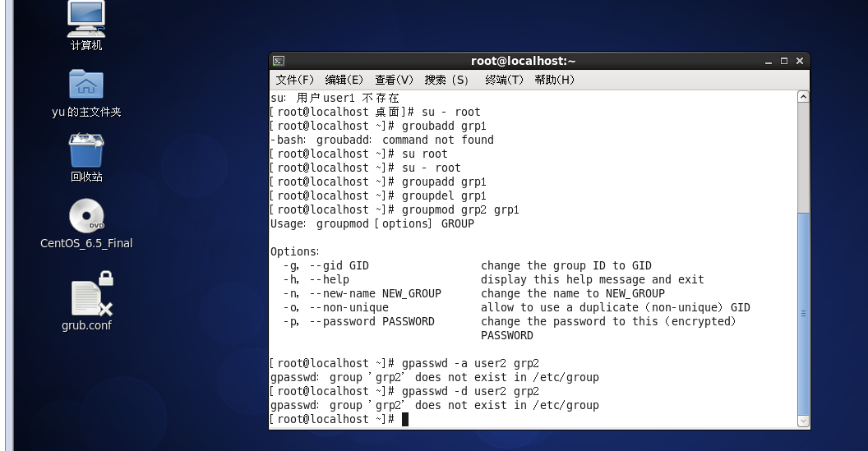The image size is (868, 451).
Task: Click '-p, --password PASSWORD' option line
Action: coord(510,321)
